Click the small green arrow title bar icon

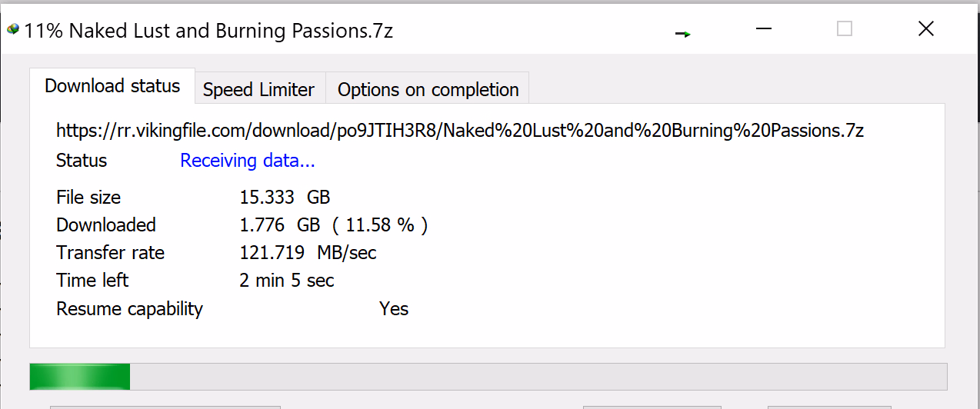point(682,34)
